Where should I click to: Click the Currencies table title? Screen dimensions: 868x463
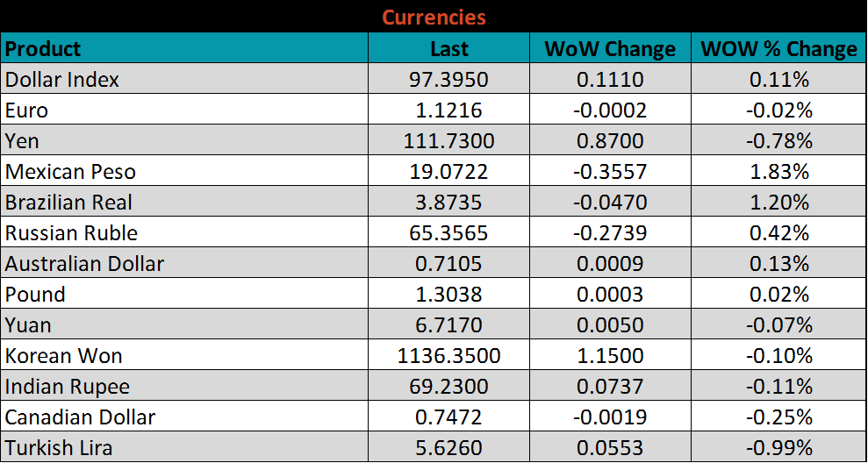[x=434, y=17]
